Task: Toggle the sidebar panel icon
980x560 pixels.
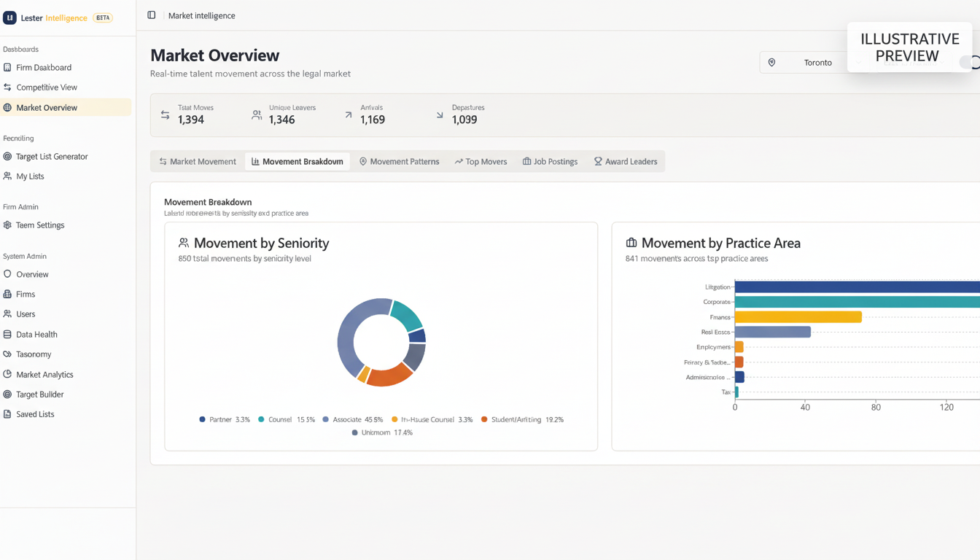Action: point(152,15)
